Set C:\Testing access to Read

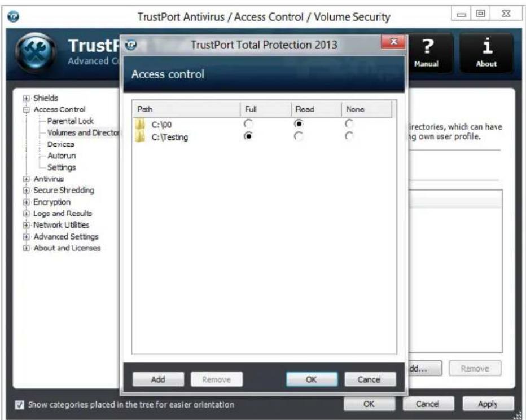pos(299,136)
